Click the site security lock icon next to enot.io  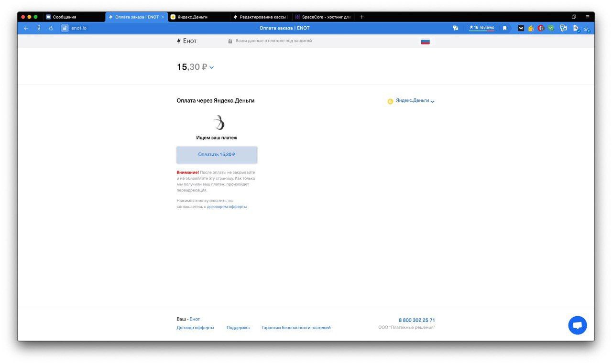65,28
